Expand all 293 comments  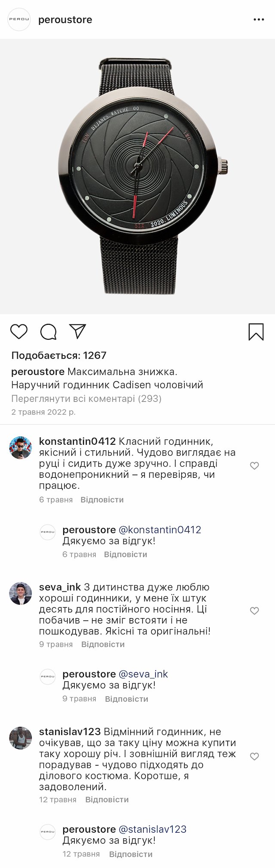click(x=86, y=399)
